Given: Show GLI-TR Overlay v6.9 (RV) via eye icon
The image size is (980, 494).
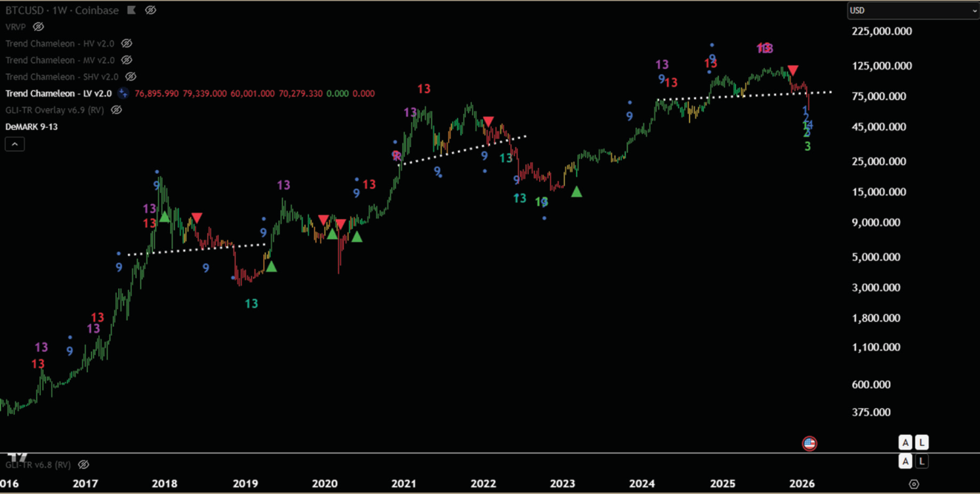Looking at the screenshot, I should point(116,110).
